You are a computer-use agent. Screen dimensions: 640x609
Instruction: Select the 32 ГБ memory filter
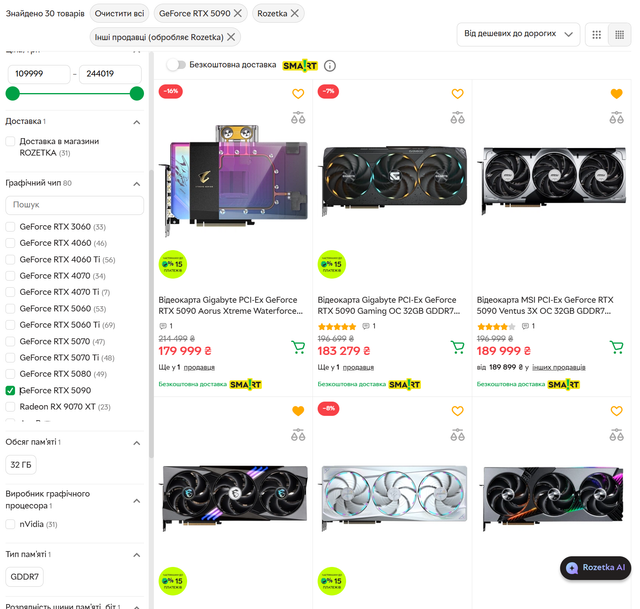tap(21, 465)
